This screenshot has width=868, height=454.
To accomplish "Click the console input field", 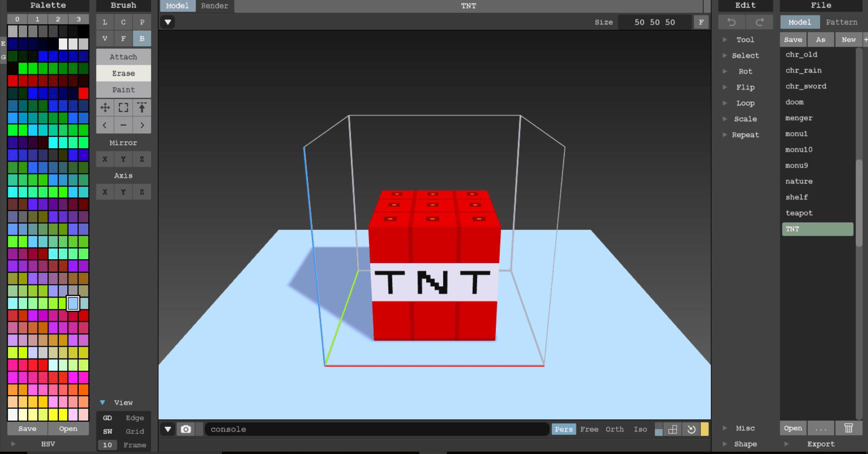I will 376,429.
